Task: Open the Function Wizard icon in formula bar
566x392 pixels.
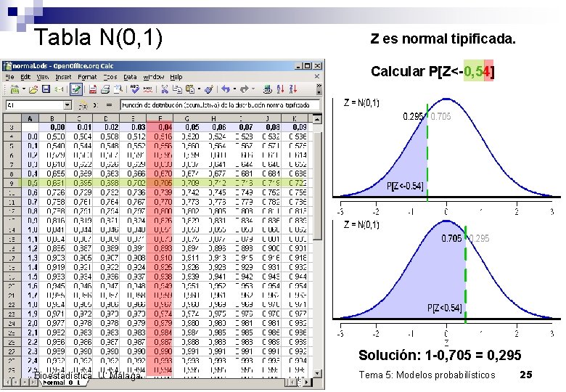Action: pos(83,105)
